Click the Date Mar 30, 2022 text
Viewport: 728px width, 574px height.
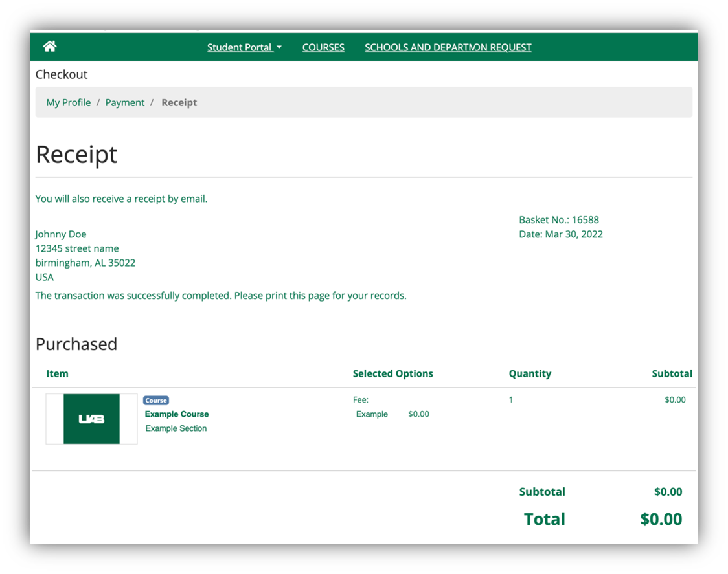tap(560, 234)
